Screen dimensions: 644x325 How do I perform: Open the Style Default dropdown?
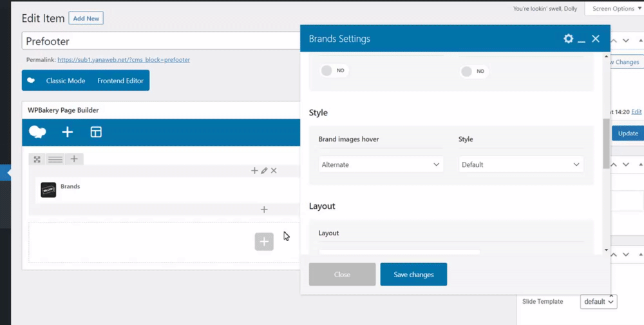point(521,164)
